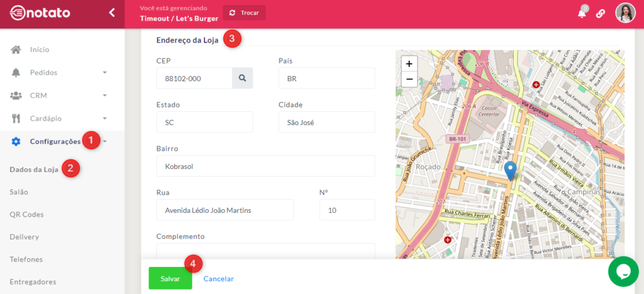The height and width of the screenshot is (294, 644).
Task: Open the user profile avatar
Action: click(625, 13)
